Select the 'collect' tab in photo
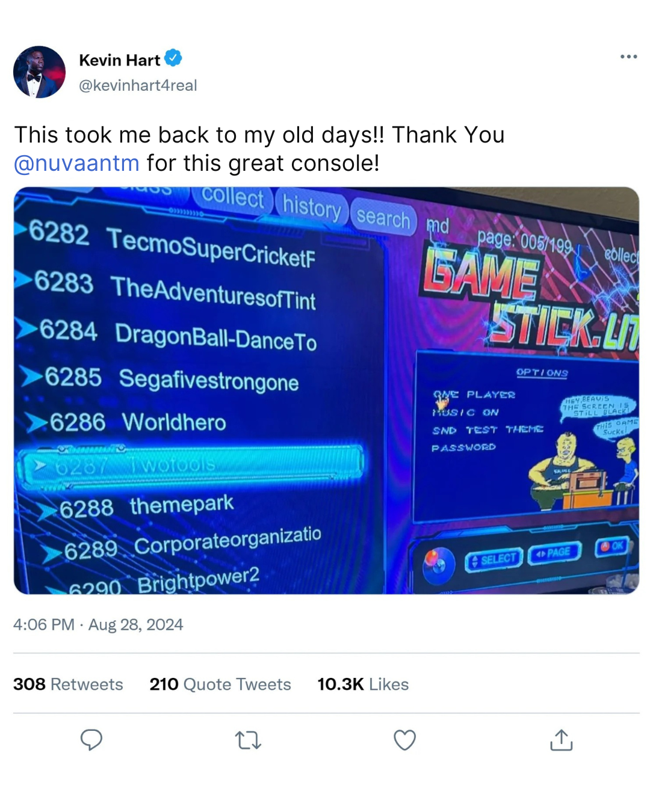 [232, 198]
